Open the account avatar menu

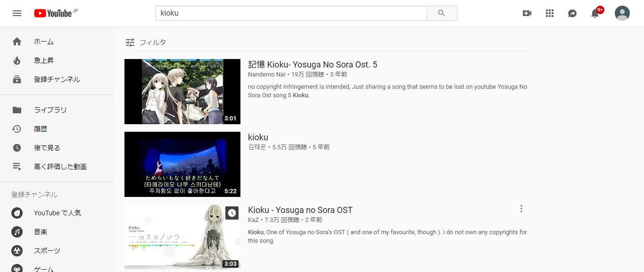(622, 13)
